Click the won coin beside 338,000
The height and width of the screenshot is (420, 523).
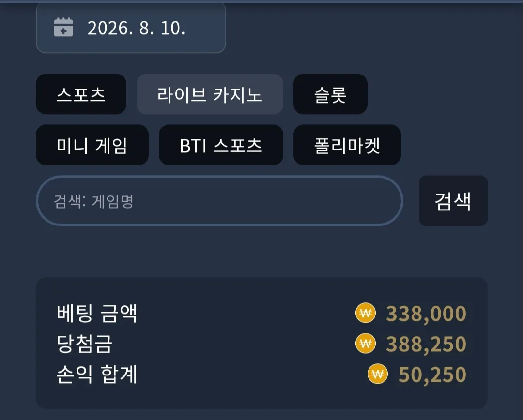point(366,313)
